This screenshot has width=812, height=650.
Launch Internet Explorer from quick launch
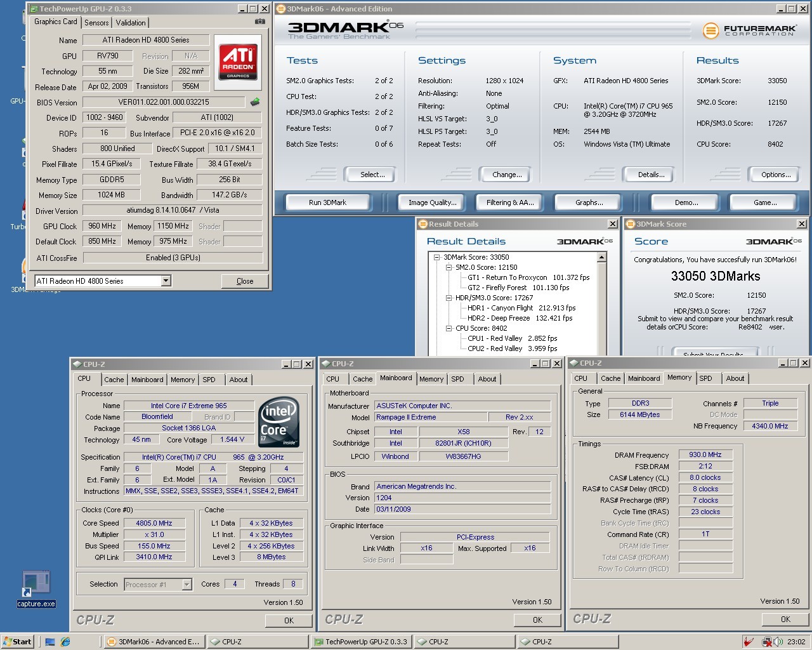click(x=65, y=642)
